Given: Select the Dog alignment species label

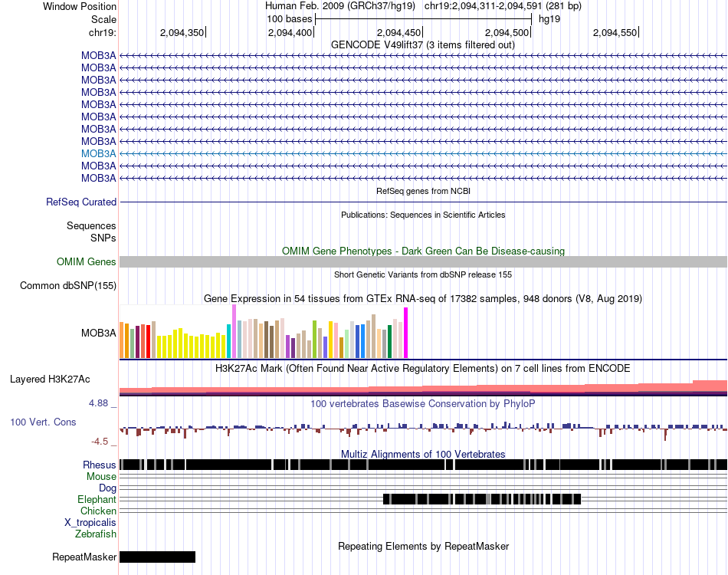Looking at the screenshot, I should click(x=108, y=488).
